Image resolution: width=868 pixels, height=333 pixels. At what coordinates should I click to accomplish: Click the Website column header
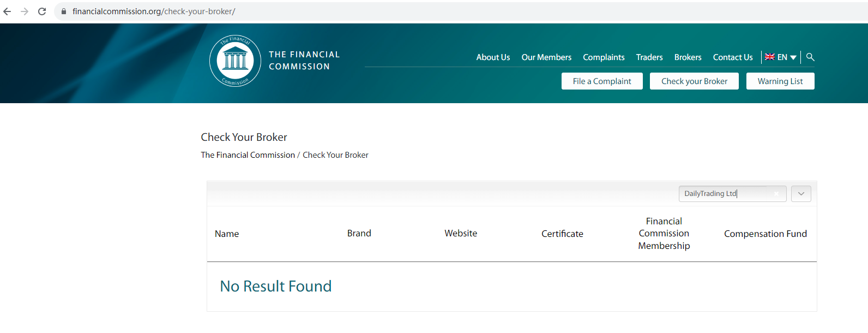click(x=461, y=233)
